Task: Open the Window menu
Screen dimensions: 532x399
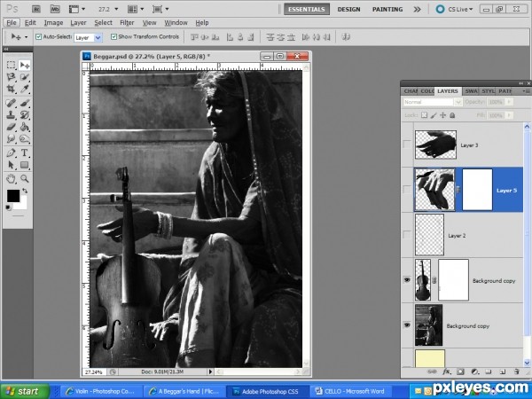Action: coord(176,23)
